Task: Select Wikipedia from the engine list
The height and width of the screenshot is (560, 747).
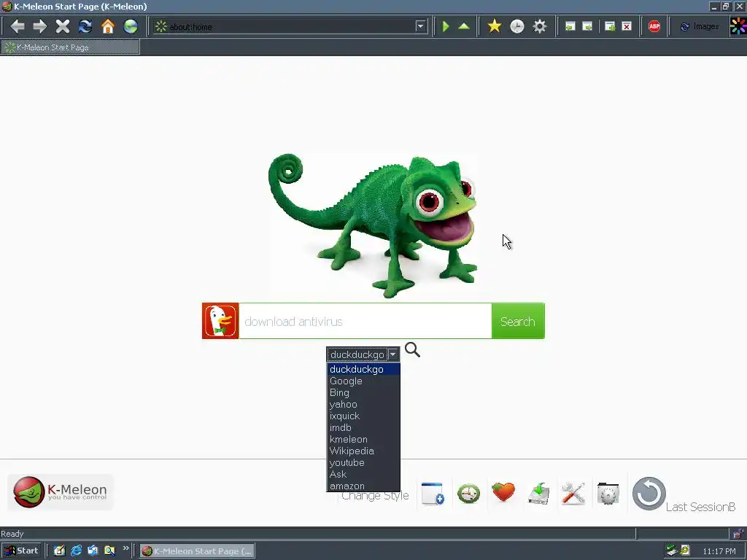Action: 363,451
